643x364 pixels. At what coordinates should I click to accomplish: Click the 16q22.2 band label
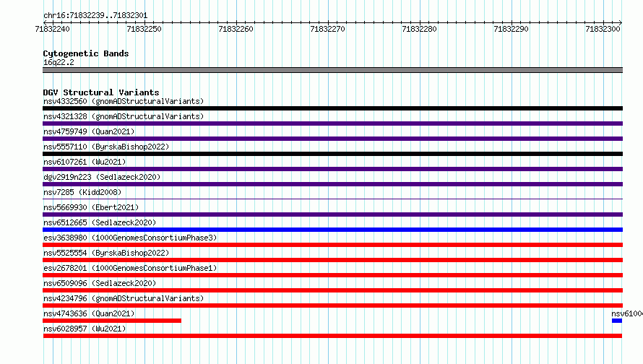[x=59, y=62]
